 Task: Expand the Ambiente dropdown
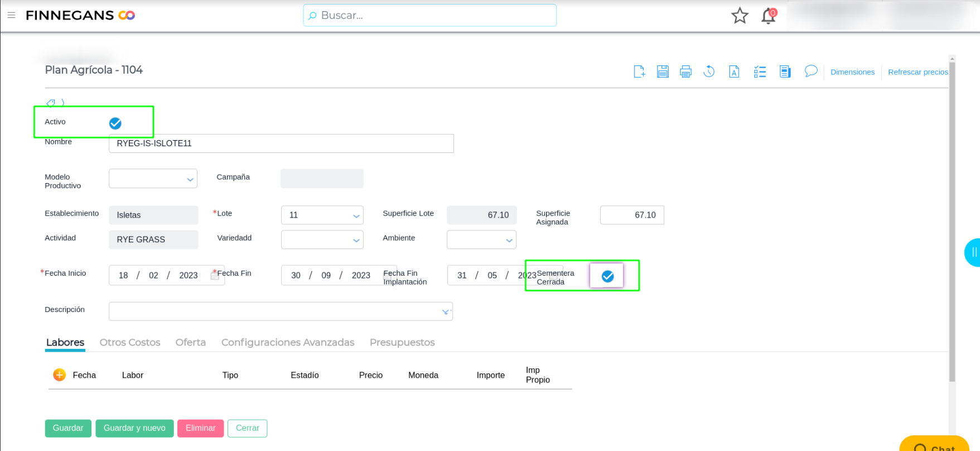pos(481,239)
